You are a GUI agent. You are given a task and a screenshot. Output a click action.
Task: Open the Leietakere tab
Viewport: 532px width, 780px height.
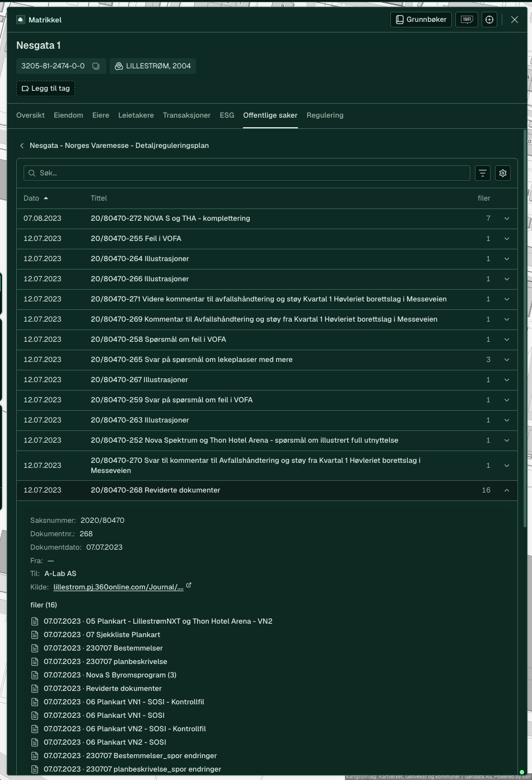pos(136,115)
